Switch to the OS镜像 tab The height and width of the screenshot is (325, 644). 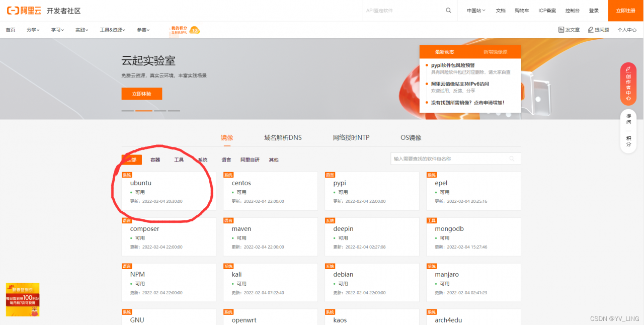point(411,137)
